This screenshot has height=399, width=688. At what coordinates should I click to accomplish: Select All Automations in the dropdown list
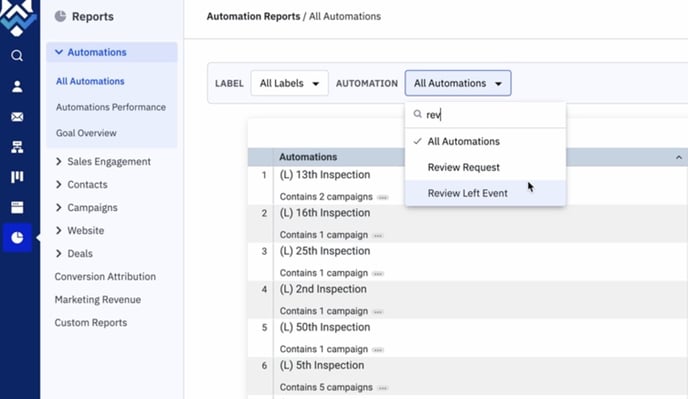(485, 141)
